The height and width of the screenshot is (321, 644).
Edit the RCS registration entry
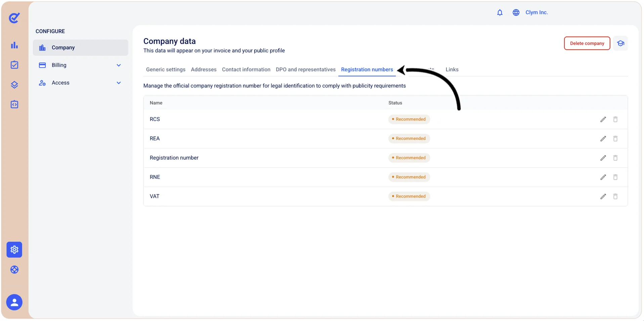coord(603,119)
